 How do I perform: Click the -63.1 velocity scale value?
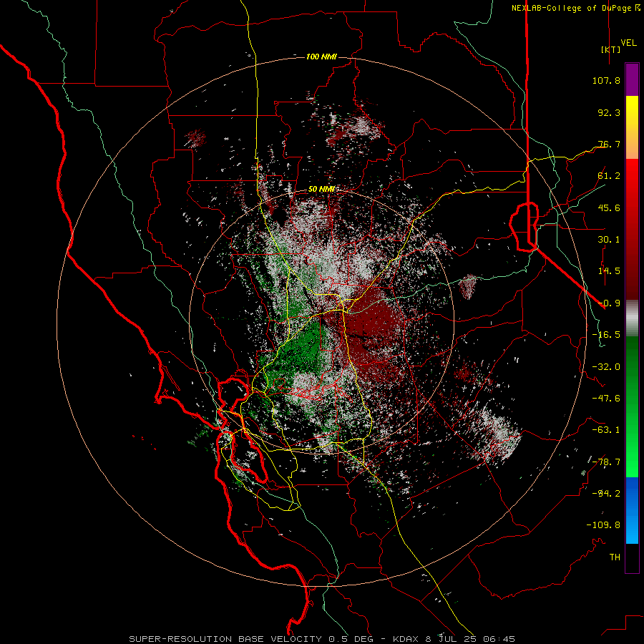606,430
